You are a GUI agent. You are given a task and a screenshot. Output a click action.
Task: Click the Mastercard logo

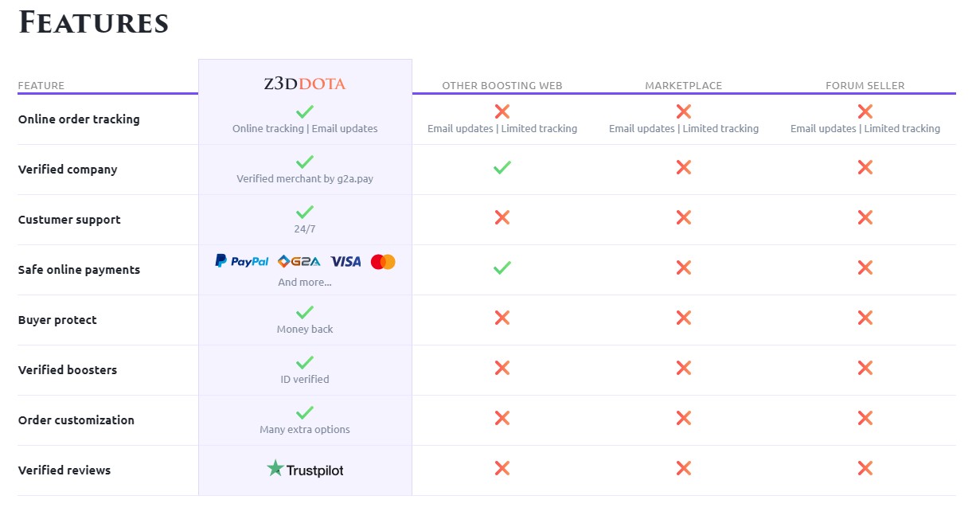383,261
